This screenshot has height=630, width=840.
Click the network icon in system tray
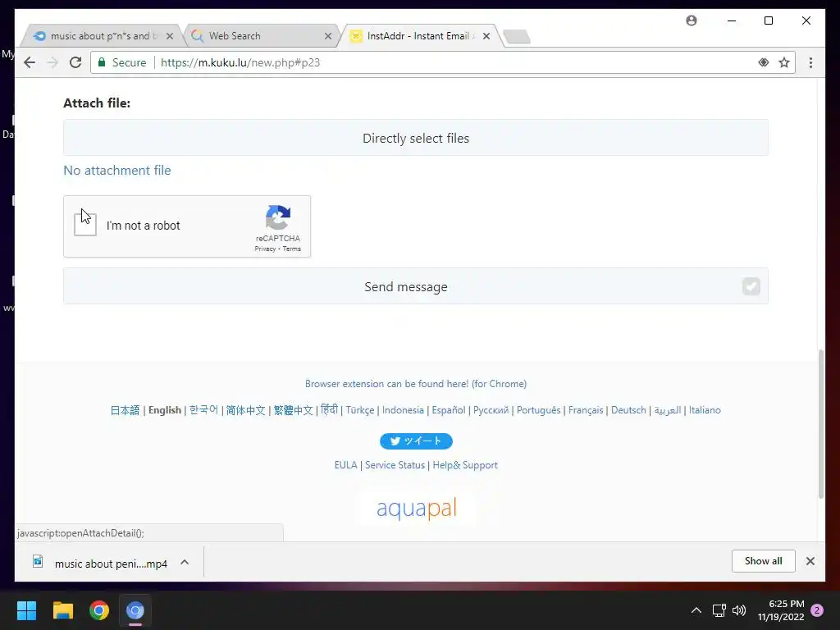click(x=719, y=610)
